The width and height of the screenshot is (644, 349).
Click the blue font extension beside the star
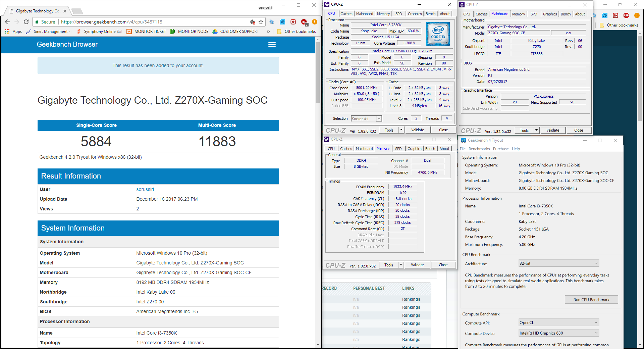[x=282, y=22]
